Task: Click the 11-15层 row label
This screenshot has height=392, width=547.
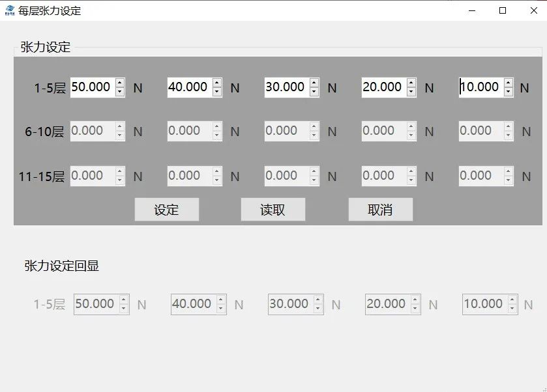Action: 42,176
